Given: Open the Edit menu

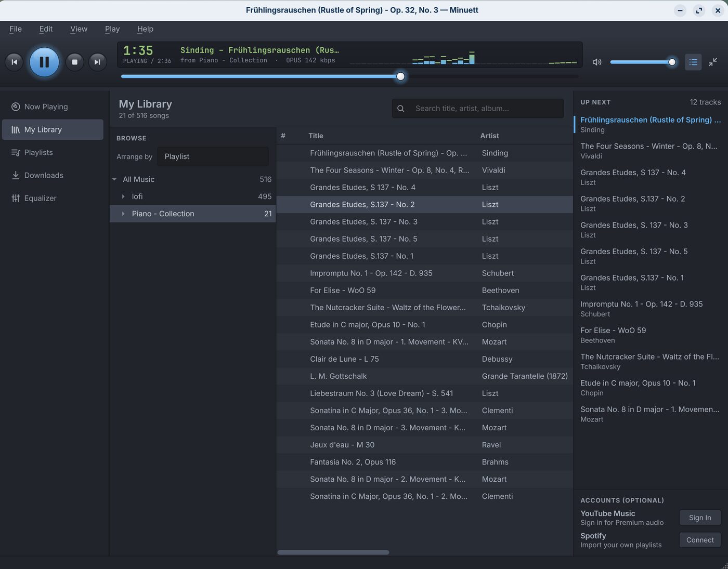Looking at the screenshot, I should click(46, 29).
